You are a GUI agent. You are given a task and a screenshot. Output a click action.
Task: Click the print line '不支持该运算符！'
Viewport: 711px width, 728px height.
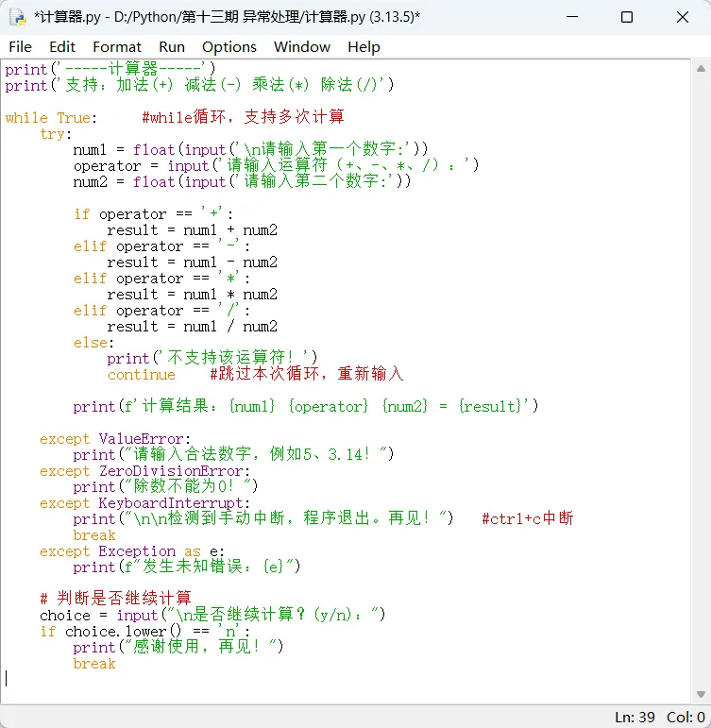pos(212,358)
